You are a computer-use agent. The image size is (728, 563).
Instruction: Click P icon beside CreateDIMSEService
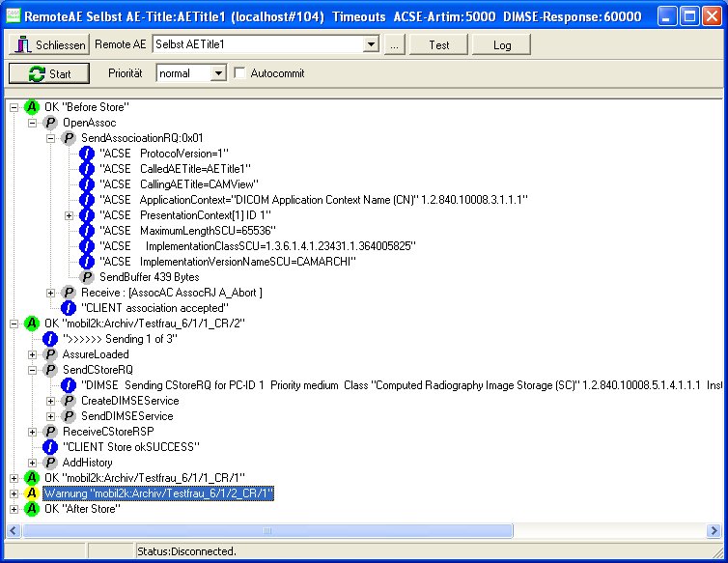pos(69,401)
